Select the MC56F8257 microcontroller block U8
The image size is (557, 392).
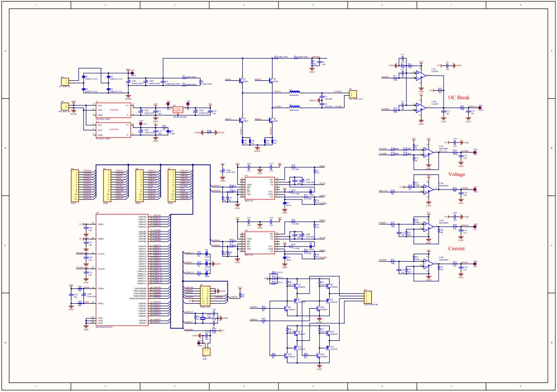122,270
